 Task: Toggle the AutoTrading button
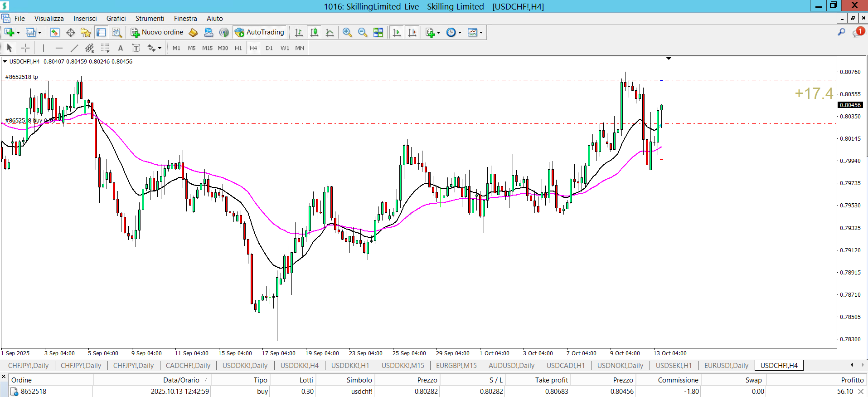click(260, 32)
